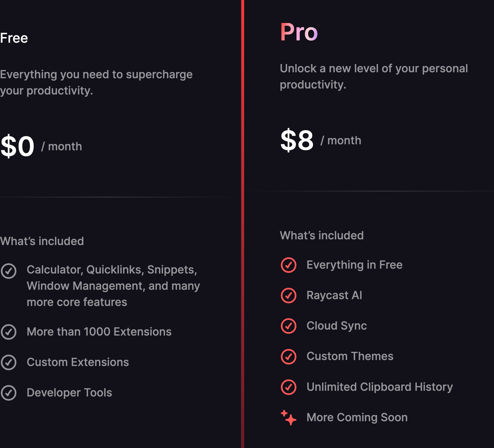Image resolution: width=494 pixels, height=448 pixels.
Task: Click the checkmark icon beside Custom Themes
Action: pos(289,357)
